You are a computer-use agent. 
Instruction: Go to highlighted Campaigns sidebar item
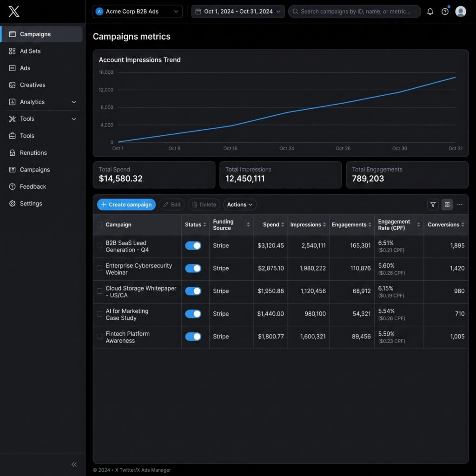pyautogui.click(x=41, y=34)
